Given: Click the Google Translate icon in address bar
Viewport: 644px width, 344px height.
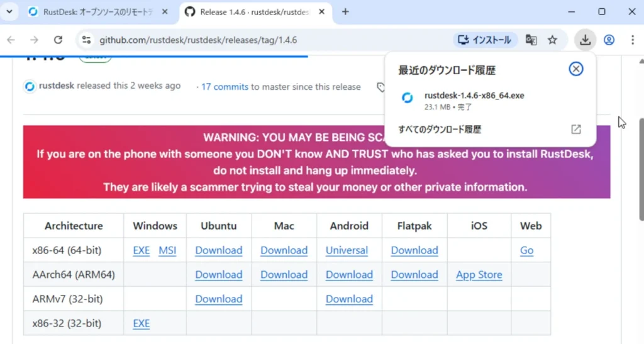Looking at the screenshot, I should [531, 40].
